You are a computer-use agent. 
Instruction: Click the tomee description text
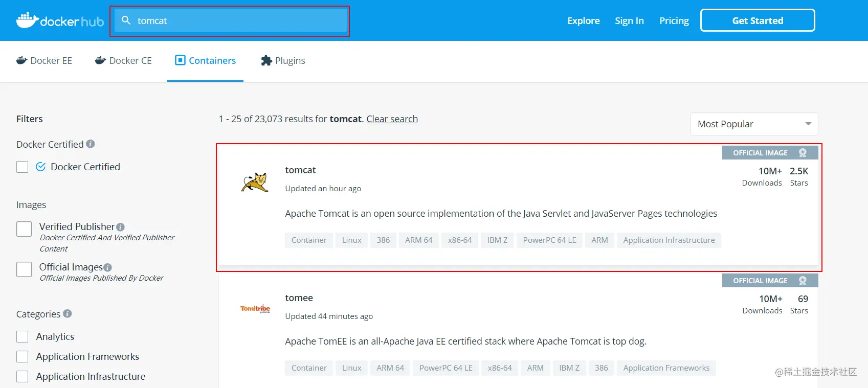coord(466,341)
